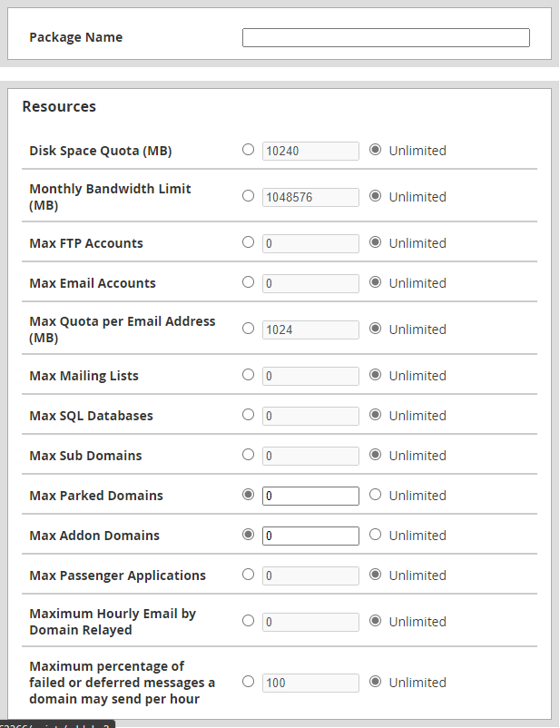Enable limited Disk Space Quota option
This screenshot has width=560, height=728.
tap(248, 150)
